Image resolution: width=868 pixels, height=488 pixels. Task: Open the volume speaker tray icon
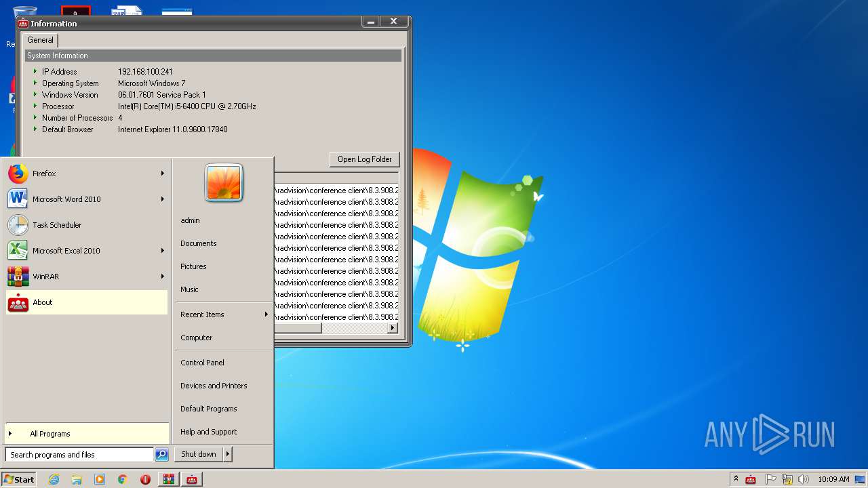tap(804, 480)
